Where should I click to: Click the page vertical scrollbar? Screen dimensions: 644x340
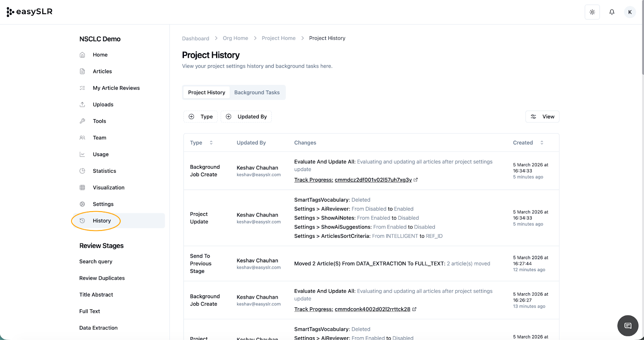(642, 40)
